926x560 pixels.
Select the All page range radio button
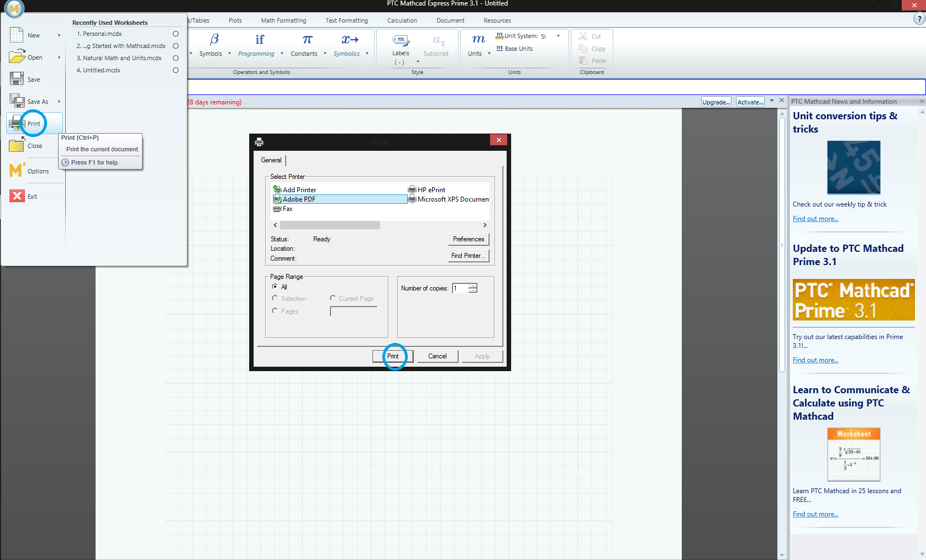[275, 287]
